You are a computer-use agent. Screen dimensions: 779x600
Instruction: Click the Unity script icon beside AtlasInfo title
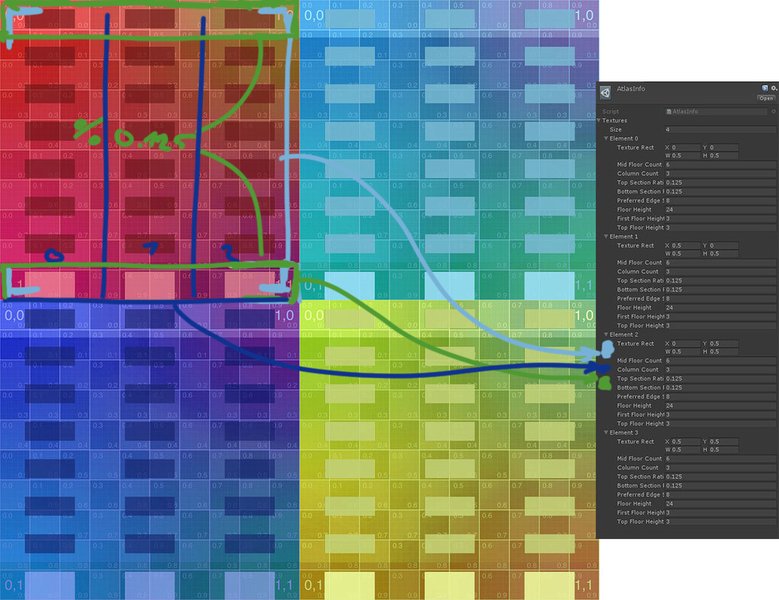click(605, 92)
